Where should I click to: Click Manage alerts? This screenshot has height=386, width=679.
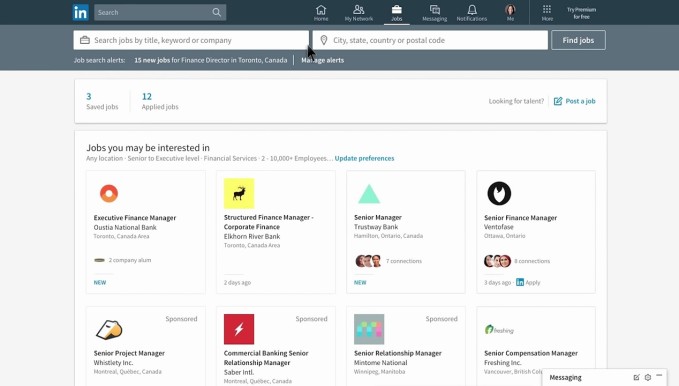(x=323, y=60)
